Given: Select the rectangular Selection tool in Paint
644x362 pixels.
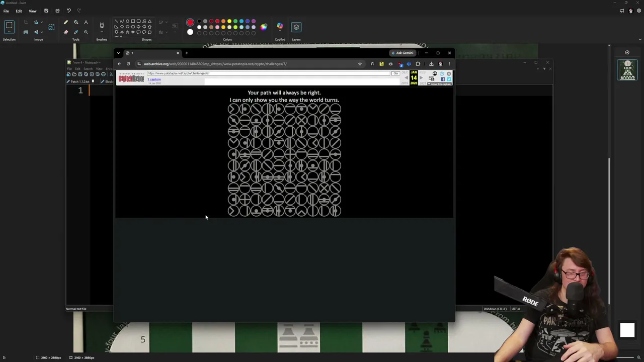Looking at the screenshot, I should (9, 25).
